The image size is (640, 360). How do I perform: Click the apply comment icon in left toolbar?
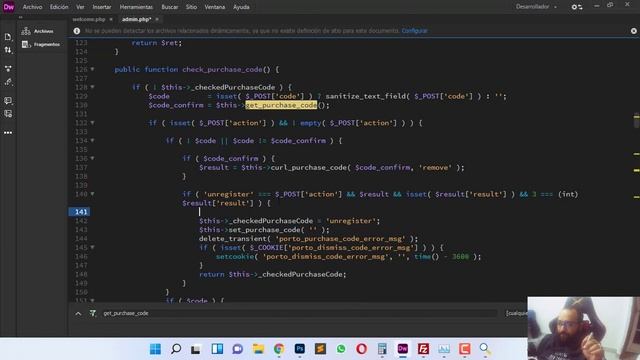tap(8, 100)
